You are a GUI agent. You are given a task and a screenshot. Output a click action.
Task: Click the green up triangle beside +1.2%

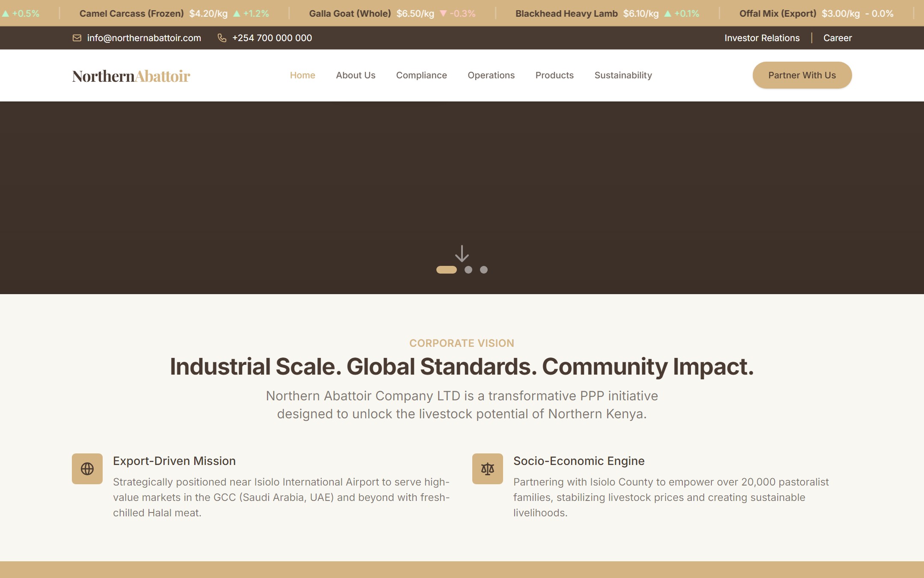(237, 14)
